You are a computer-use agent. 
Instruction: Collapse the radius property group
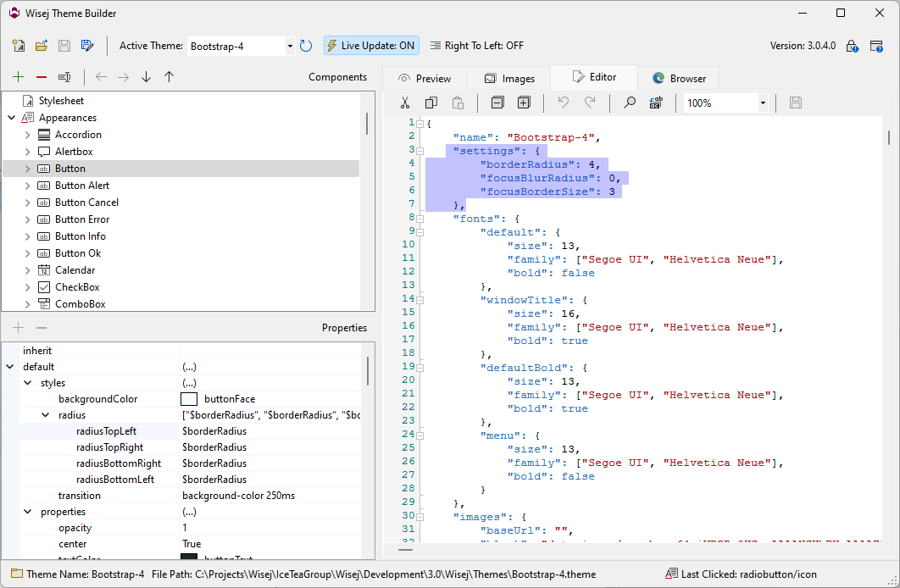(x=46, y=415)
